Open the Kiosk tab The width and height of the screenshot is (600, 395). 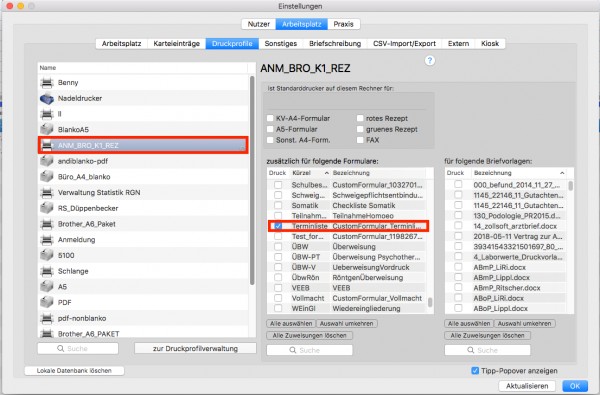pyautogui.click(x=490, y=44)
